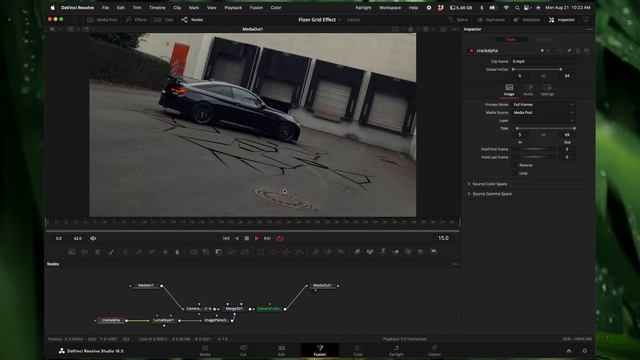
Task: Toggle the crackalpha node enable dot
Action: tap(471, 51)
